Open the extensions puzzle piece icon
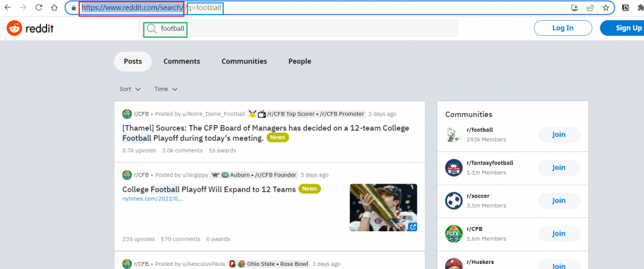The height and width of the screenshot is (269, 644). pyautogui.click(x=641, y=8)
